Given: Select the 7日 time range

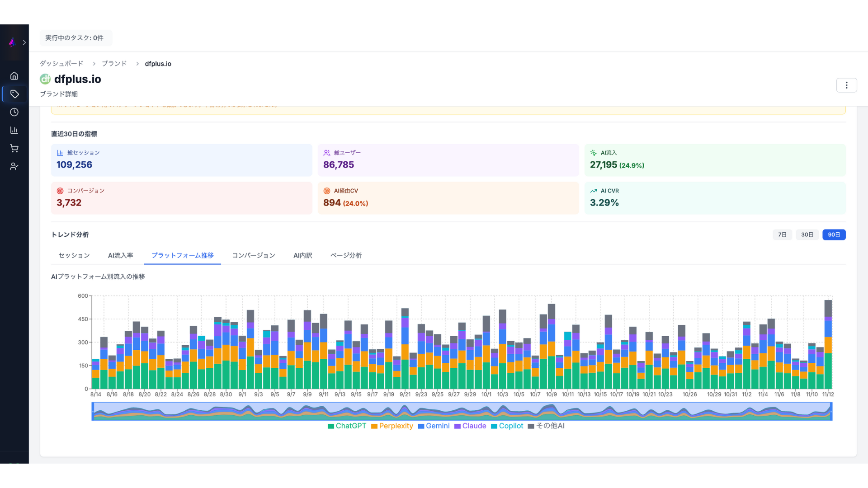Looking at the screenshot, I should [x=782, y=235].
